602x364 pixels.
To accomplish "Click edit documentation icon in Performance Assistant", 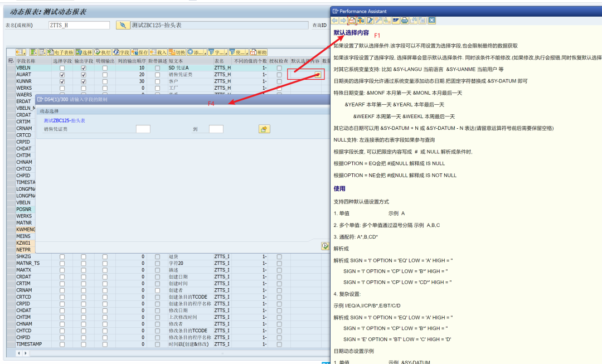I will tap(370, 21).
